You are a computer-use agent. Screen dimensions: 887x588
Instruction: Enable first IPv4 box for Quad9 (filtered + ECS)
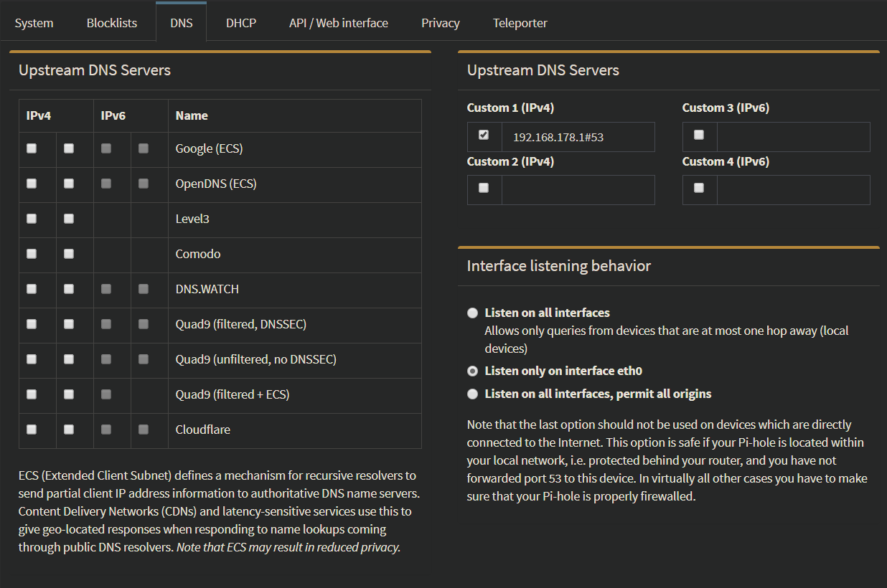tap(32, 394)
